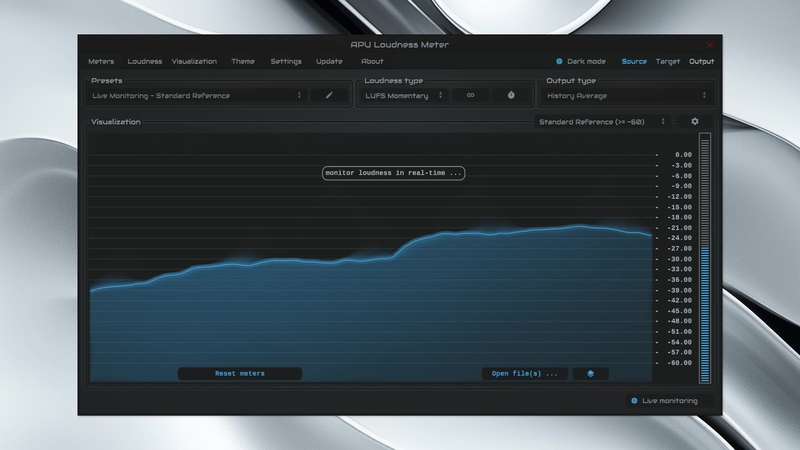
Task: Click the 0.00 scale value
Action: [x=683, y=155]
